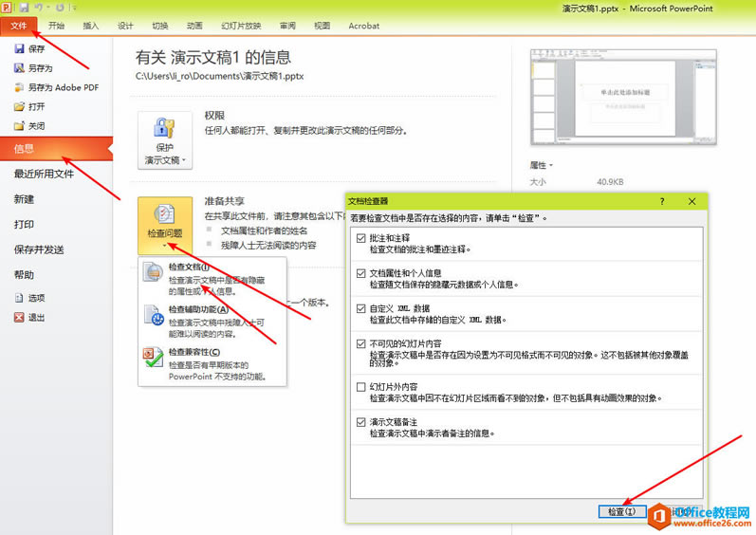Click the 检查文档 magnifier document icon
This screenshot has width=756, height=535.
(154, 273)
